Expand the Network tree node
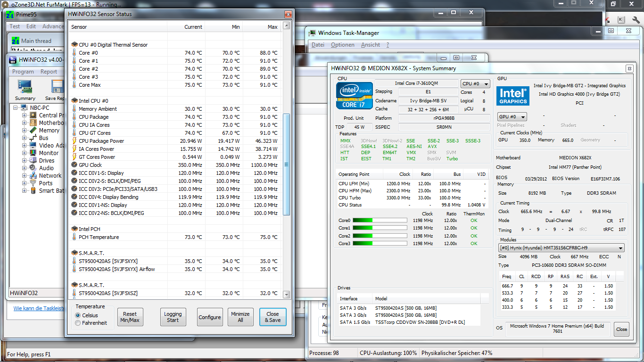The height and width of the screenshot is (362, 644). [25, 175]
